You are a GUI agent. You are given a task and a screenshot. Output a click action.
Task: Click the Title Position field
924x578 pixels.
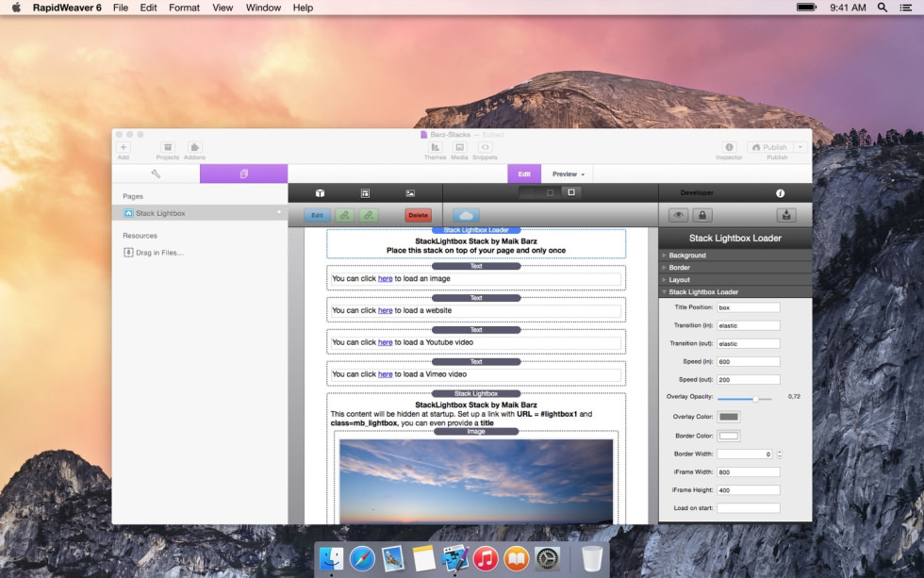click(x=749, y=307)
